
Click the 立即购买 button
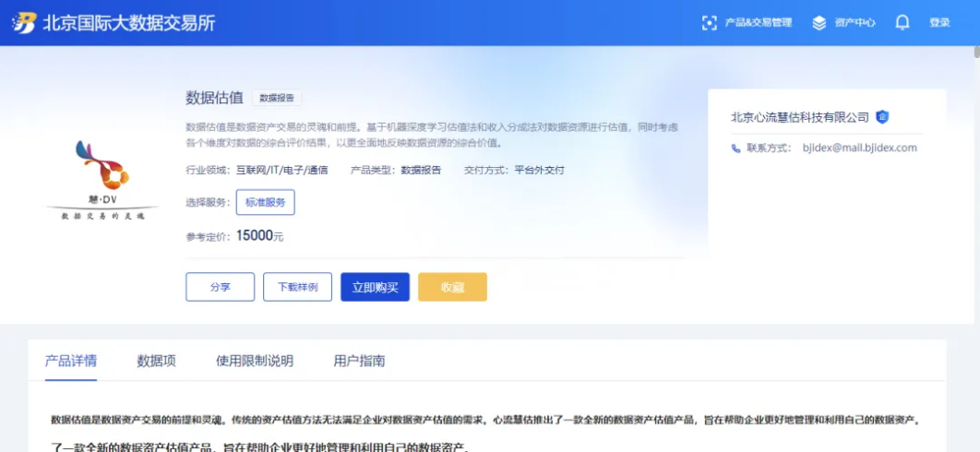[x=375, y=287]
